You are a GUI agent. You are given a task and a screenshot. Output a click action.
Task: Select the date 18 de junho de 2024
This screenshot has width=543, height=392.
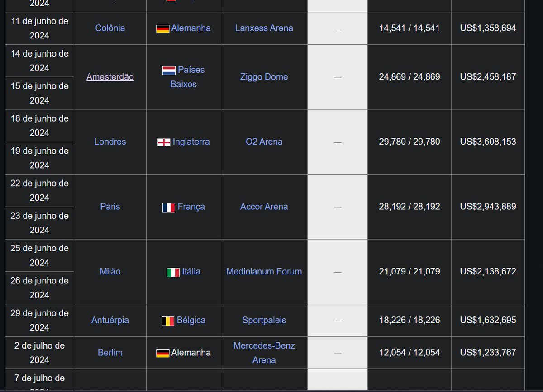tap(39, 126)
